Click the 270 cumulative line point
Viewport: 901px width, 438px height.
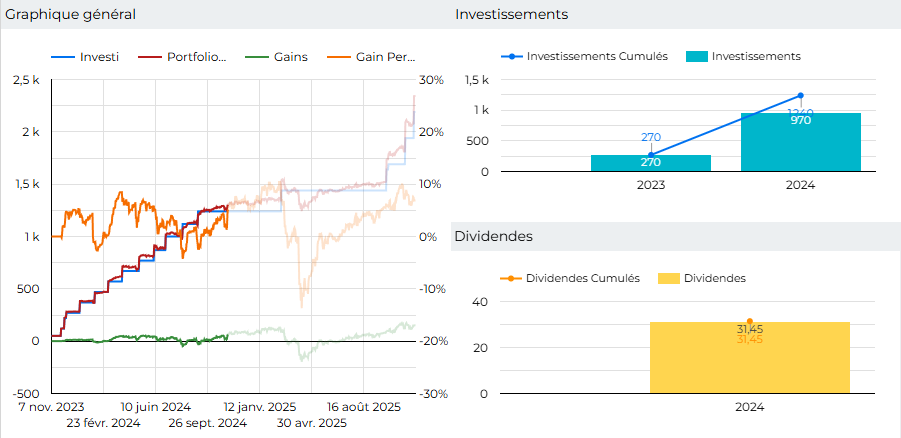pyautogui.click(x=651, y=155)
